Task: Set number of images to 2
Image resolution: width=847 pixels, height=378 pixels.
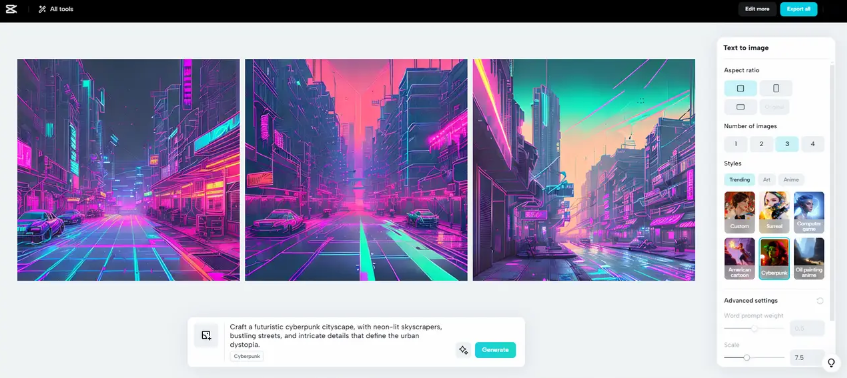Action: 761,144
